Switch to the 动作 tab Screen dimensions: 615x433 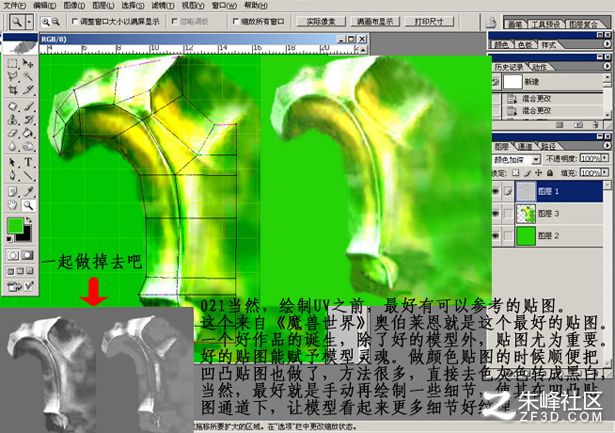(540, 67)
